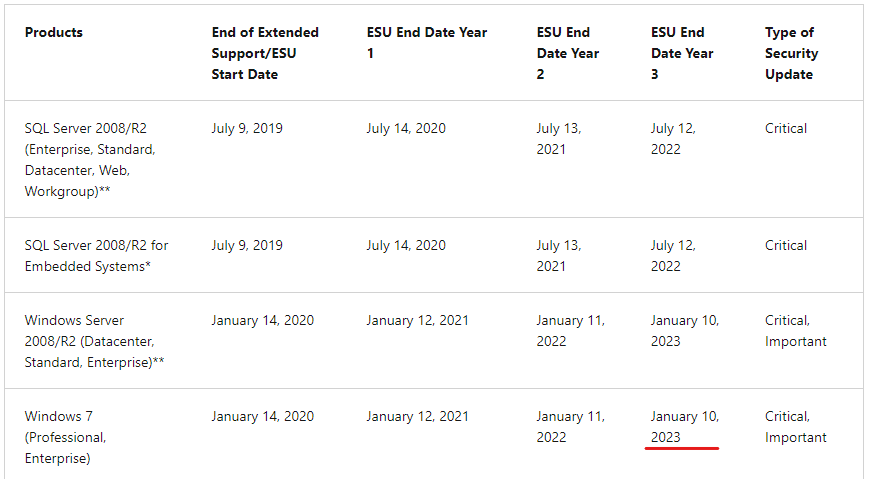Viewport: 869px width, 479px height.
Task: Click the ESU End Date Year 3 header
Action: 682,53
